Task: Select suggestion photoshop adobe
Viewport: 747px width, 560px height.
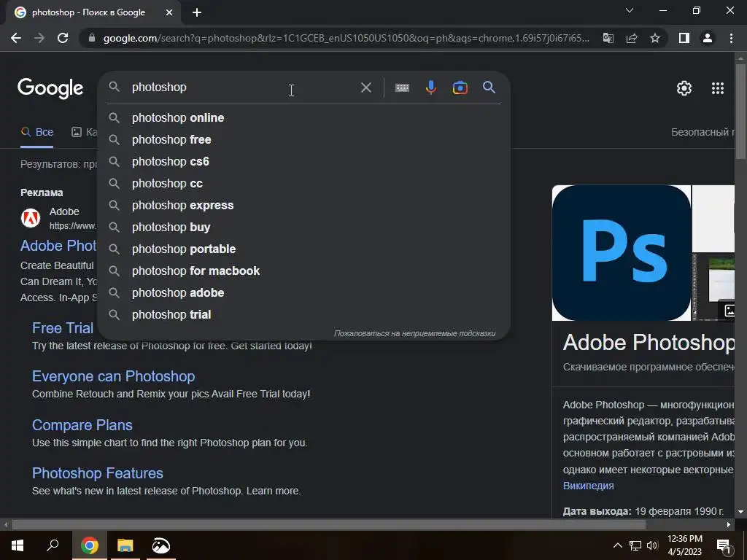Action: click(x=304, y=293)
